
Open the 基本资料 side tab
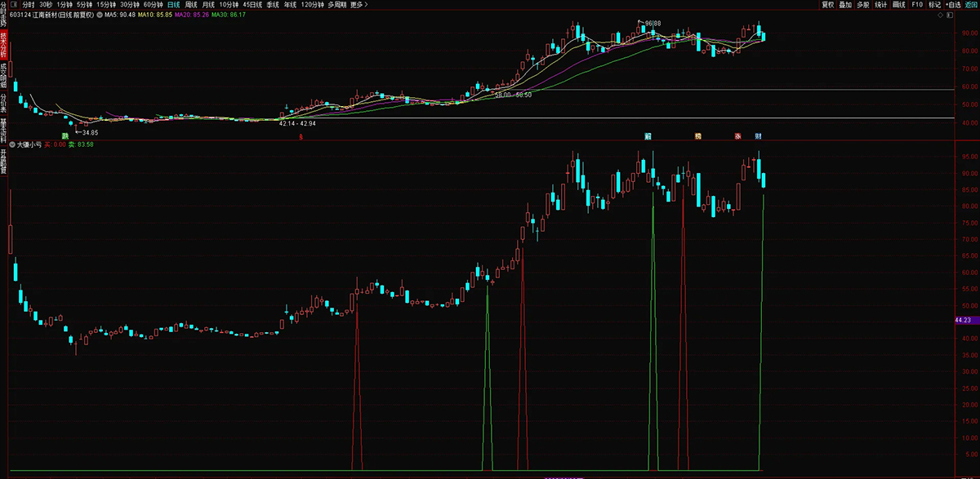pos(3,130)
